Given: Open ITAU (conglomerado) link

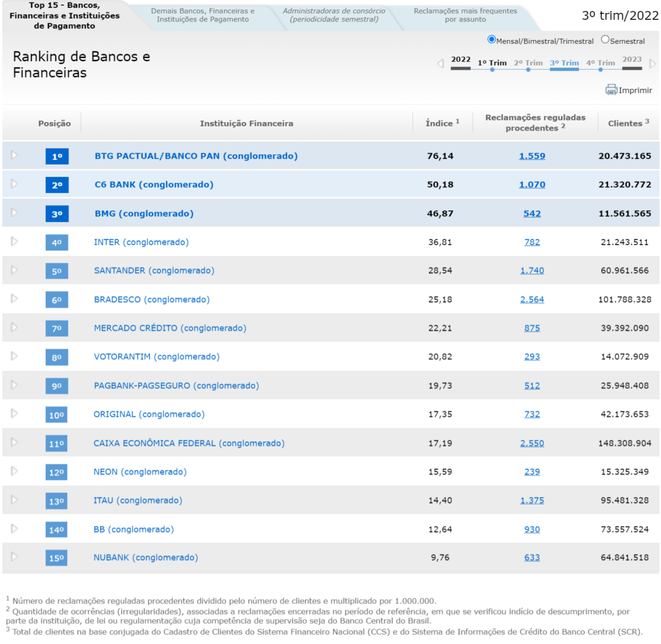Looking at the screenshot, I should (138, 501).
